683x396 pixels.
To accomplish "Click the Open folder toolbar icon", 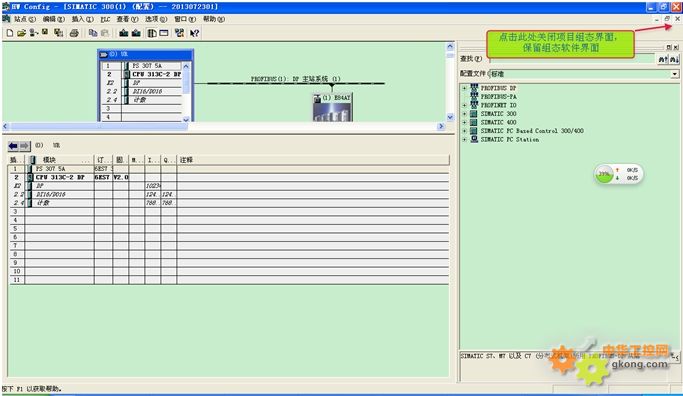I will 21,33.
